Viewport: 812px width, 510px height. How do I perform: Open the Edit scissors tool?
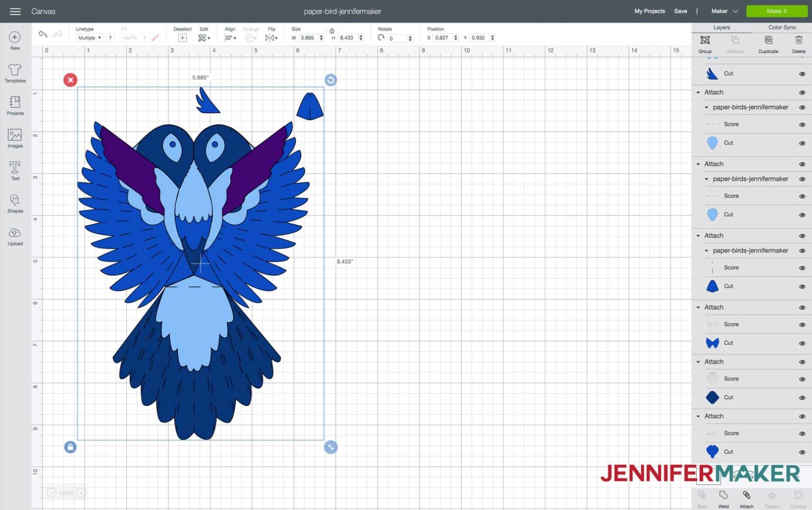click(x=204, y=38)
